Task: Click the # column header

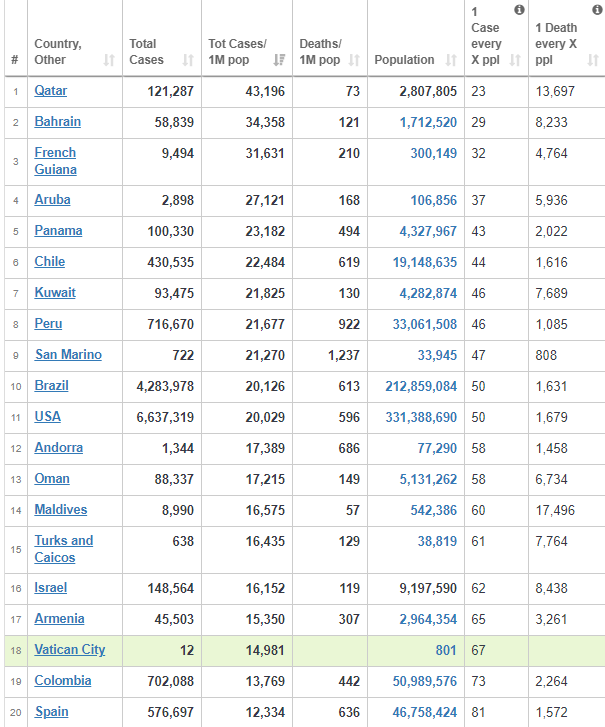Action: (14, 60)
